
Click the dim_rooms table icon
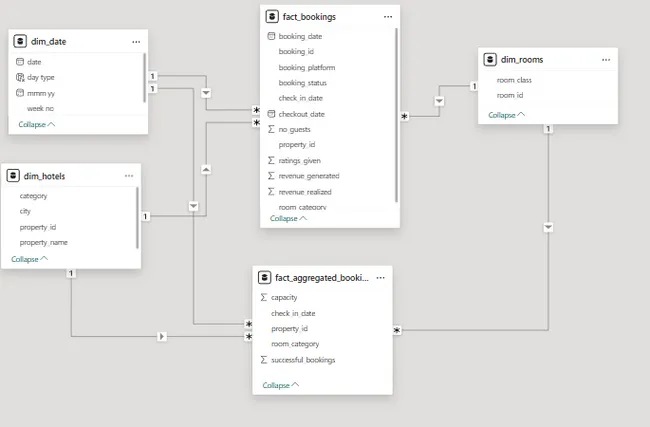[x=491, y=60]
